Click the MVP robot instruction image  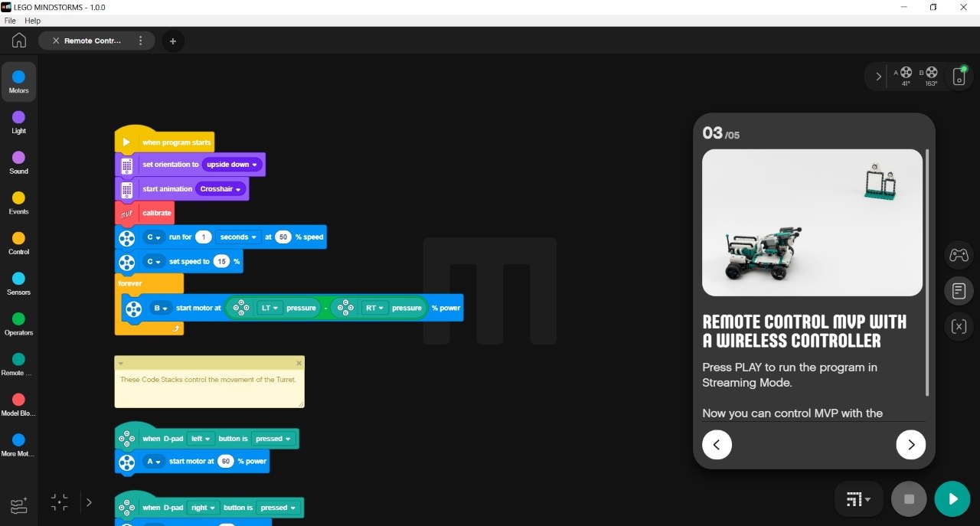[812, 222]
